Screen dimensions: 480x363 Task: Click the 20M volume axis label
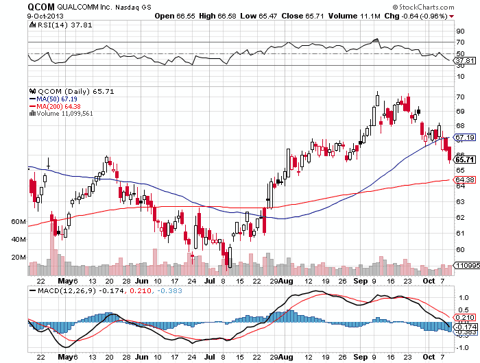19,257
